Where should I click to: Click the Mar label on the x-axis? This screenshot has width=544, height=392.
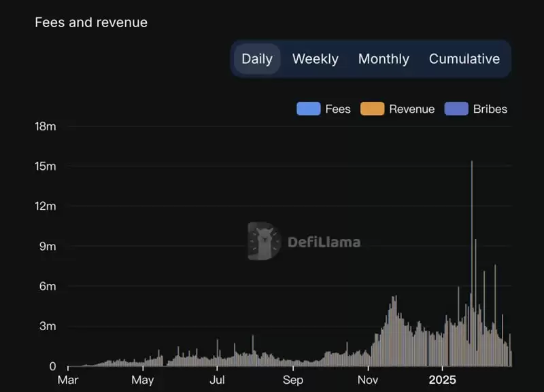tap(68, 380)
